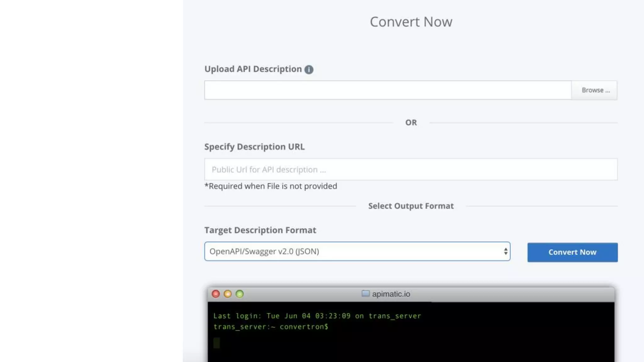This screenshot has width=644, height=362.
Task: Click the apimatic.io terminal title text
Action: (391, 294)
